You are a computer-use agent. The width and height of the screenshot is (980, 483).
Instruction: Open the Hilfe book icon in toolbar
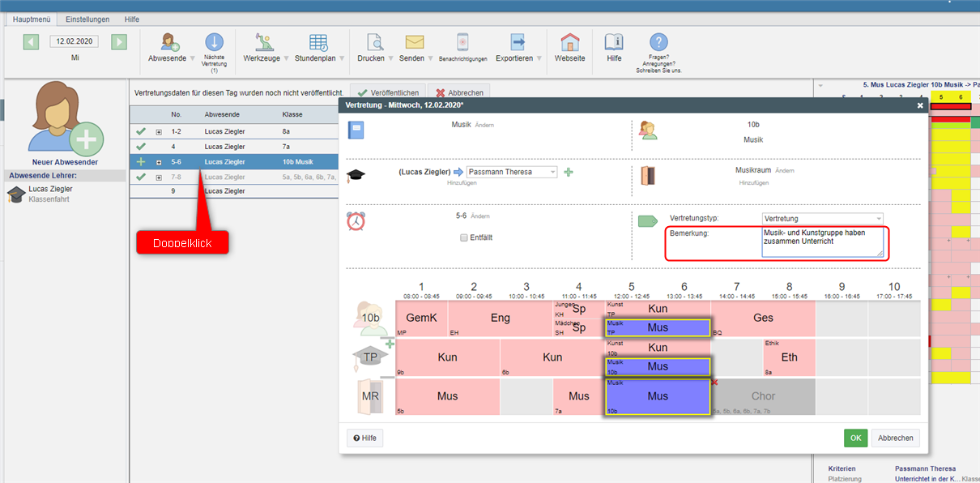(614, 42)
